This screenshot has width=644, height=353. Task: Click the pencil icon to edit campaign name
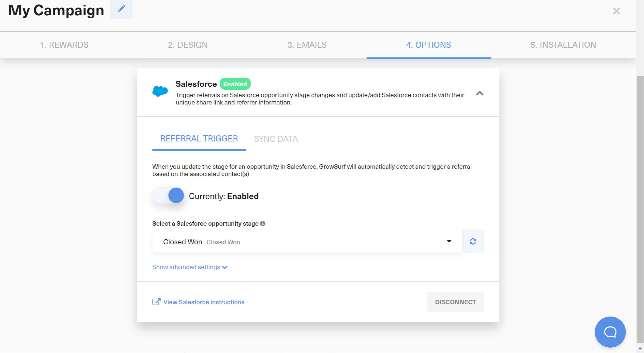121,9
